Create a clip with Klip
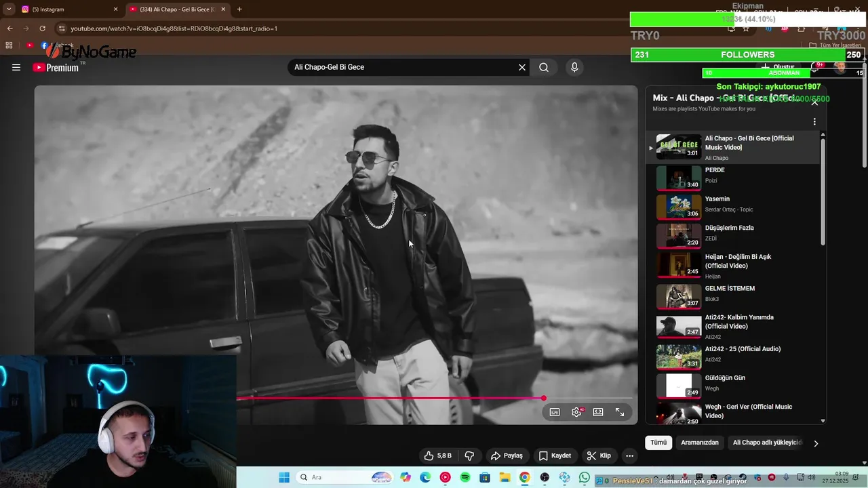 tap(599, 455)
